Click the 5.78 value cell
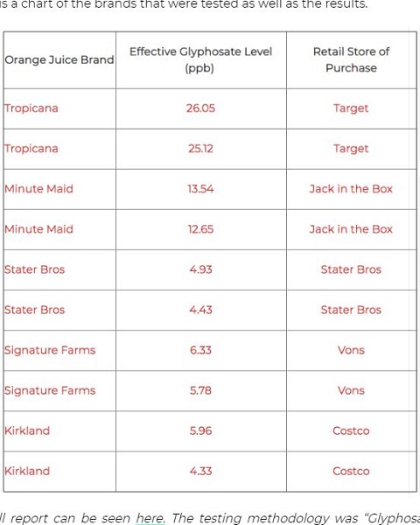The image size is (420, 525). [x=200, y=390]
